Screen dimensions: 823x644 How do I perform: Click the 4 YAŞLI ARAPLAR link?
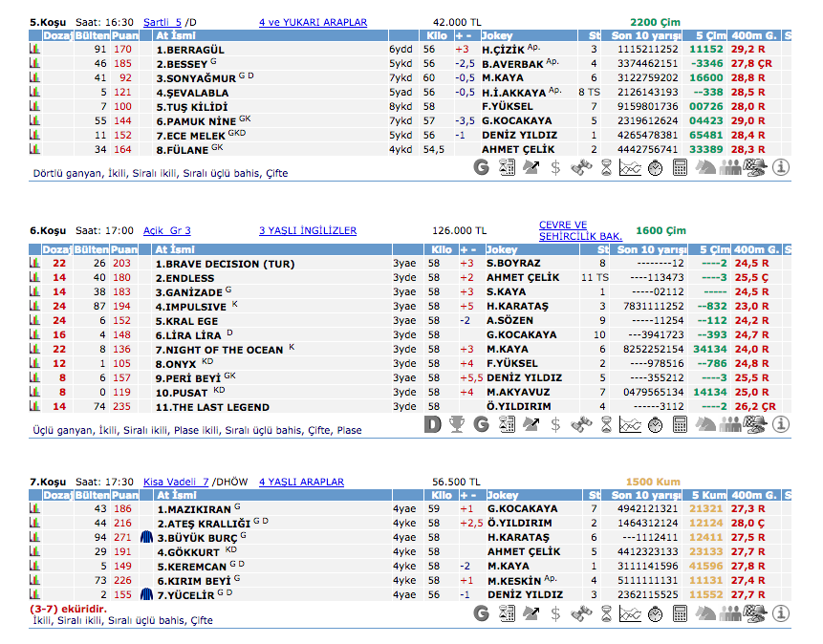[x=301, y=483]
